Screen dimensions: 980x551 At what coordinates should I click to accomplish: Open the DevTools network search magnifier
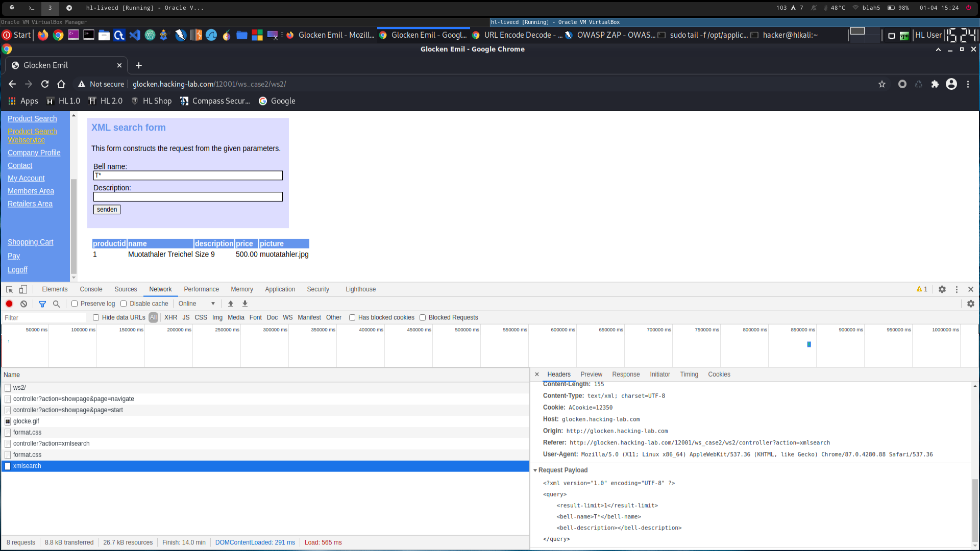[57, 304]
